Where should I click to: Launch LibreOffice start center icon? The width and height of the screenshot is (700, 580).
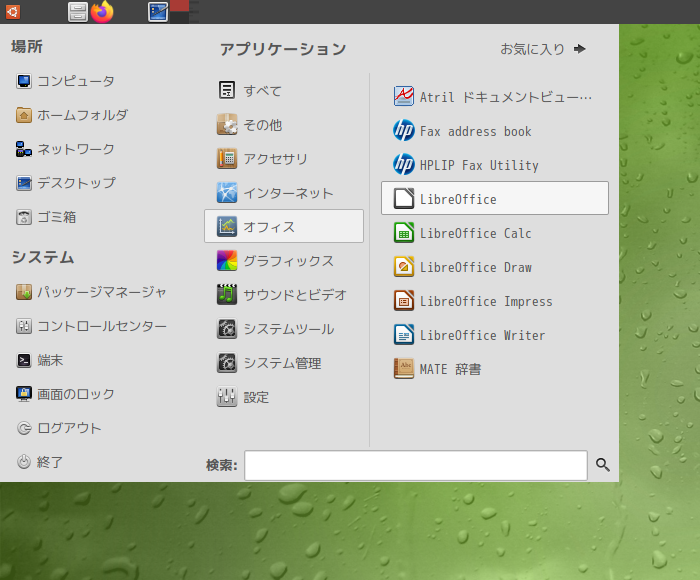(404, 199)
